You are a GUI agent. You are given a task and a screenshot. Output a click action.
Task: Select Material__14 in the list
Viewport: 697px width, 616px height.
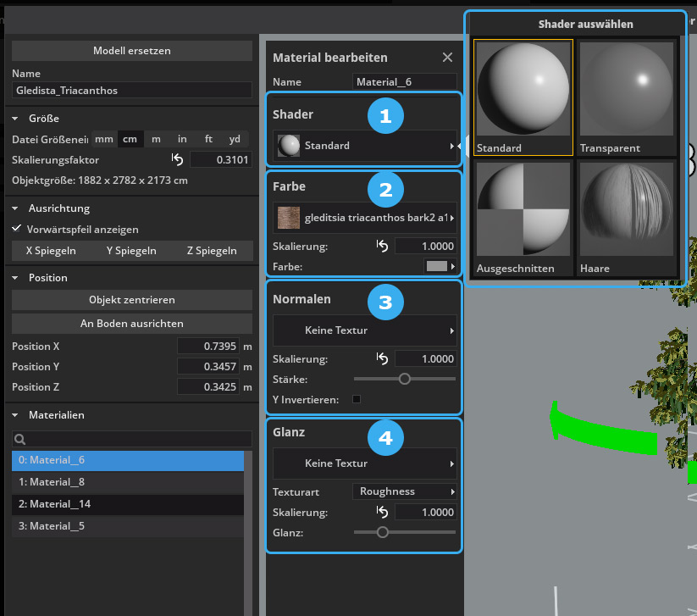pos(127,504)
